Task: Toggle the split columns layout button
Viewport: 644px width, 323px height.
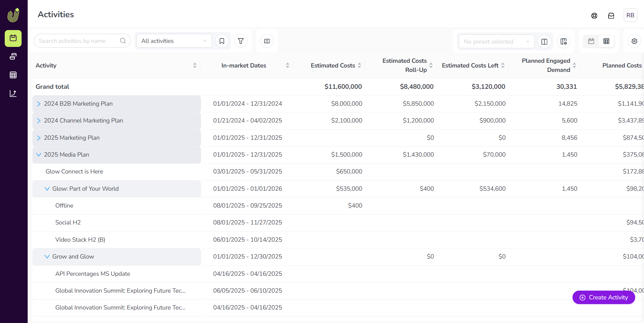Action: [544, 42]
